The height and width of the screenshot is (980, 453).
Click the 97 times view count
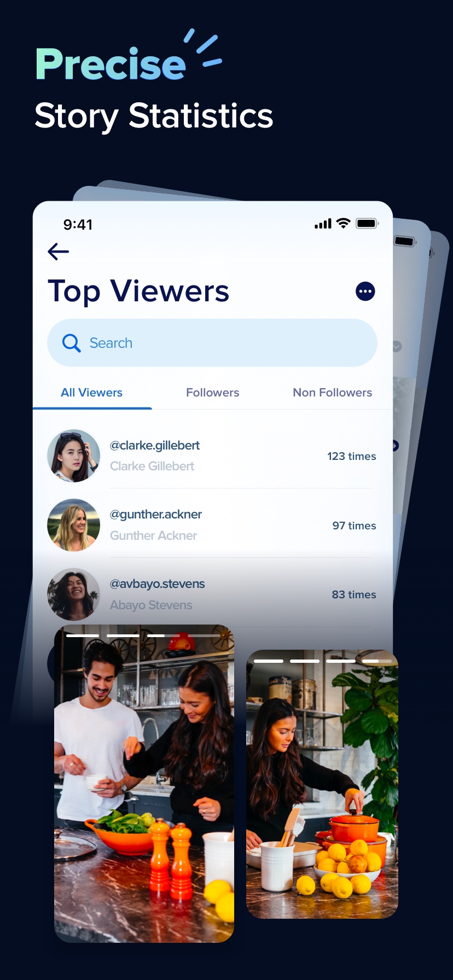point(355,526)
